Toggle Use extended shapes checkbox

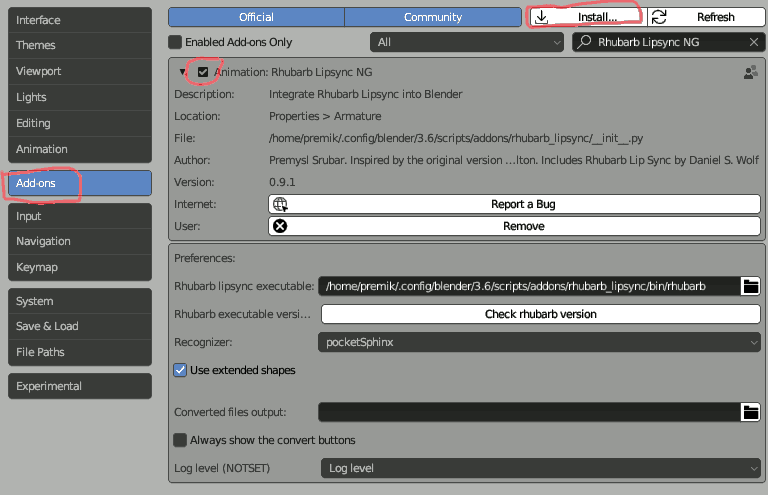tap(180, 370)
